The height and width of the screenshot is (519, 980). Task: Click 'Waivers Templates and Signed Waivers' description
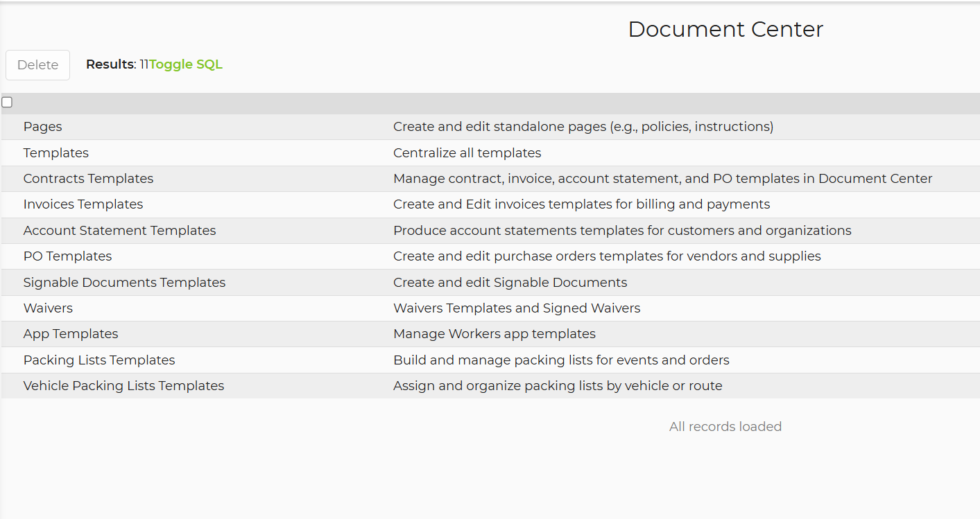(x=517, y=308)
